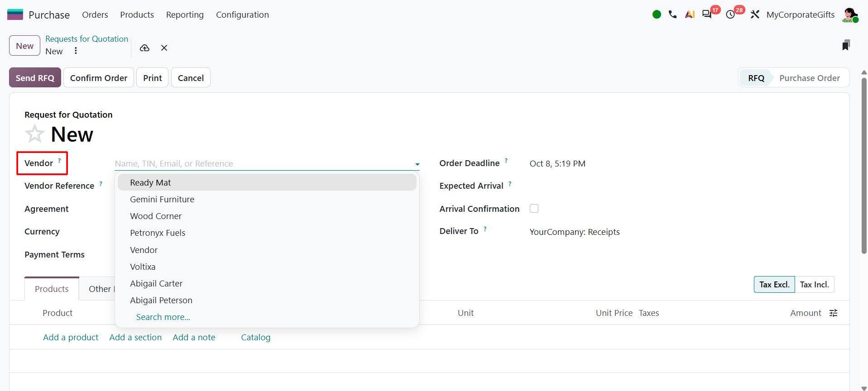The image size is (868, 391).
Task: Print the request for quotation
Action: 153,78
